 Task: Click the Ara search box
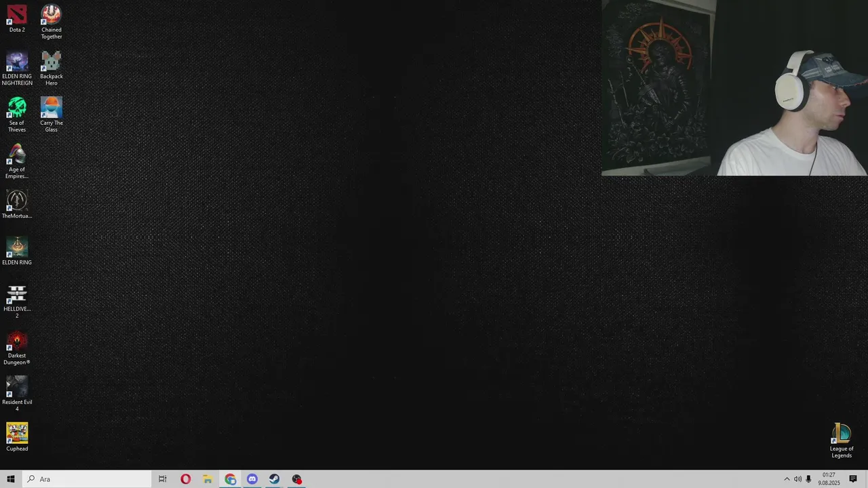coord(87,479)
